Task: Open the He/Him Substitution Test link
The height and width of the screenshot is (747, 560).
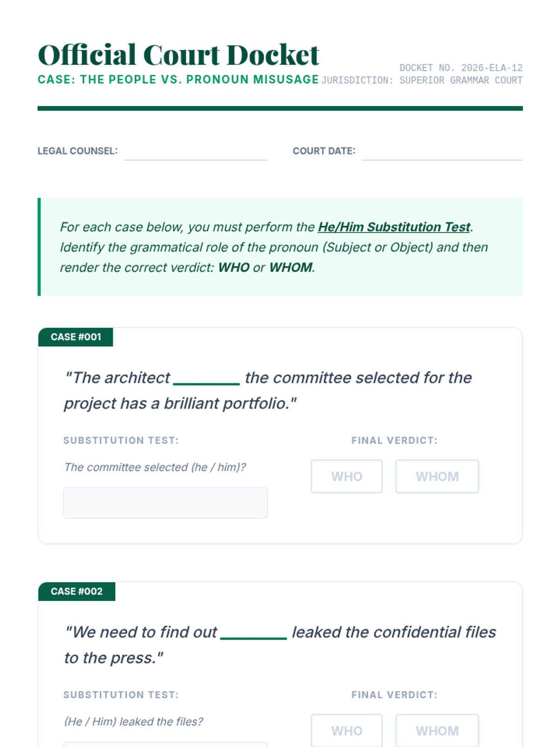Action: pyautogui.click(x=394, y=227)
